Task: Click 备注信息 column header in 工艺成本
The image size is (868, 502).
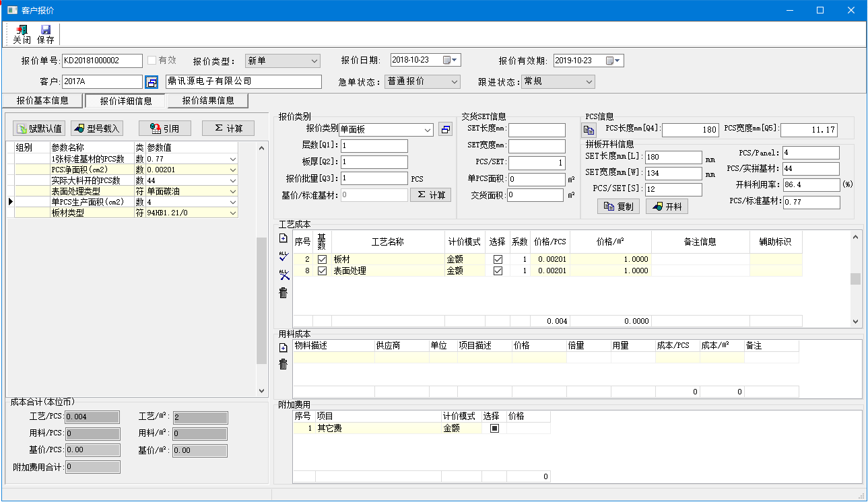Action: tap(700, 242)
